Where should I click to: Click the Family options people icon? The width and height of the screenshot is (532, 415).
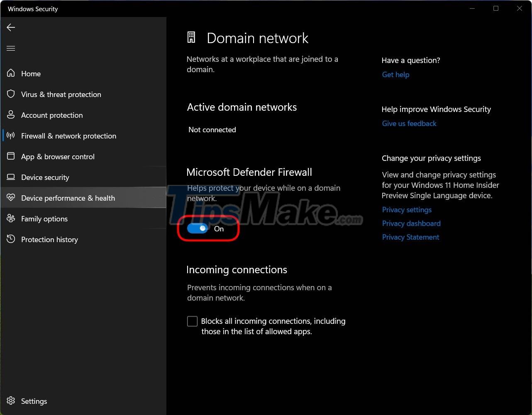click(11, 218)
